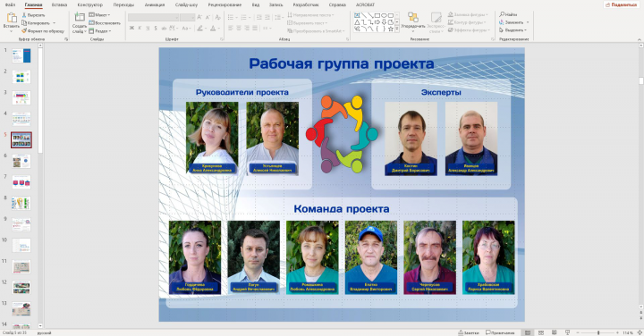Select the right arrow shape in gallery
644x336 pixels.
point(377,22)
